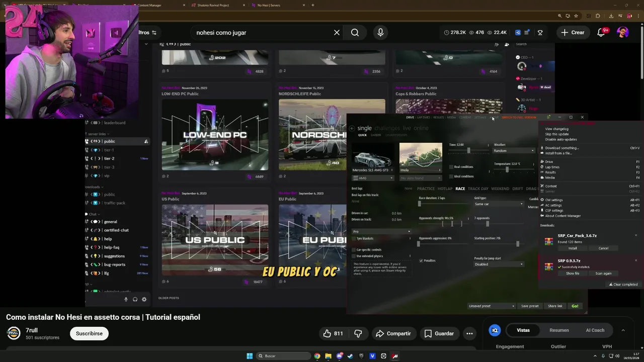Open YouTube notifications bell
644x362 pixels.
click(601, 33)
